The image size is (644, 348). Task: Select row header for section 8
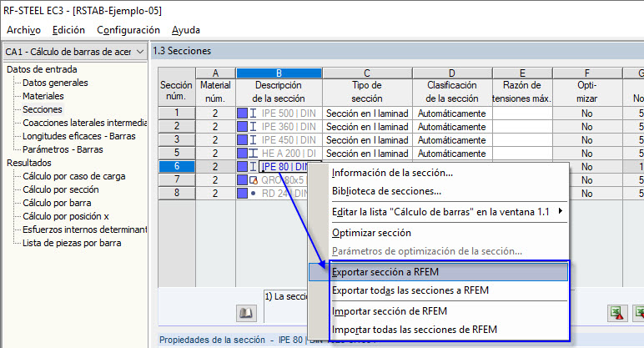pyautogui.click(x=177, y=193)
